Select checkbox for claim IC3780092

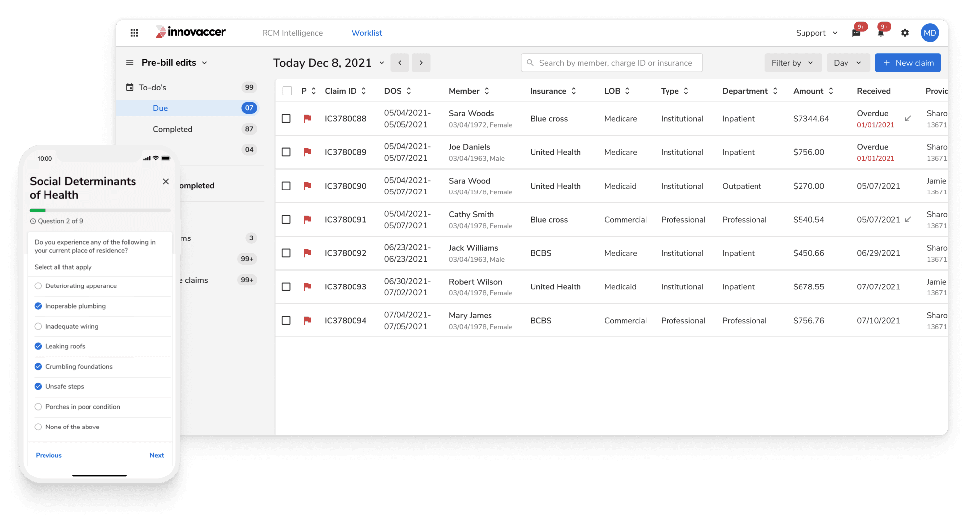coord(286,253)
